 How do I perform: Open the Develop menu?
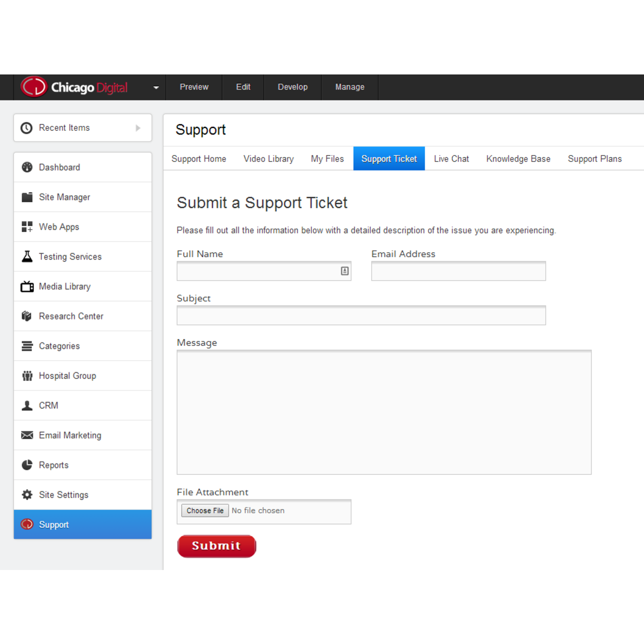coord(292,87)
